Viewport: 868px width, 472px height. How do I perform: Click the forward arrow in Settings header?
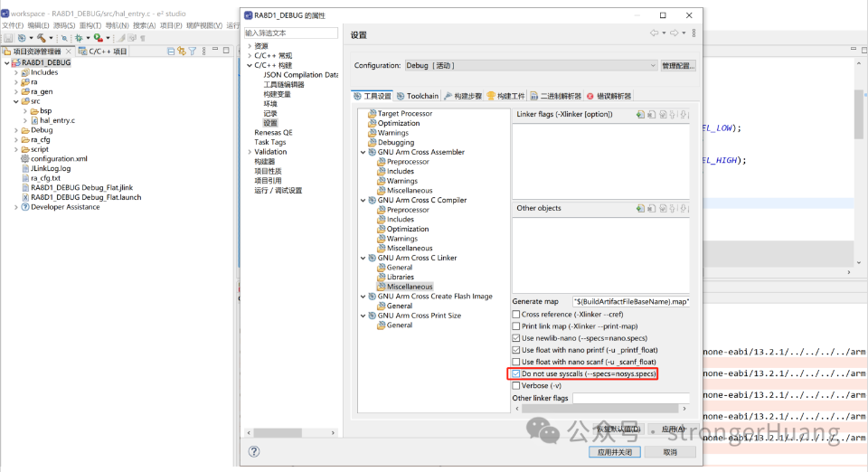[675, 33]
